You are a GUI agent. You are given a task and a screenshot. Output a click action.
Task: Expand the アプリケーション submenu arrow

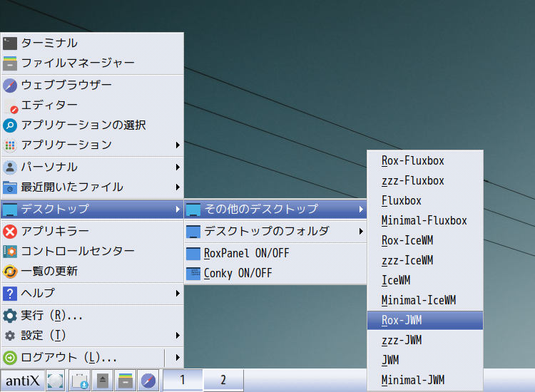[x=178, y=145]
